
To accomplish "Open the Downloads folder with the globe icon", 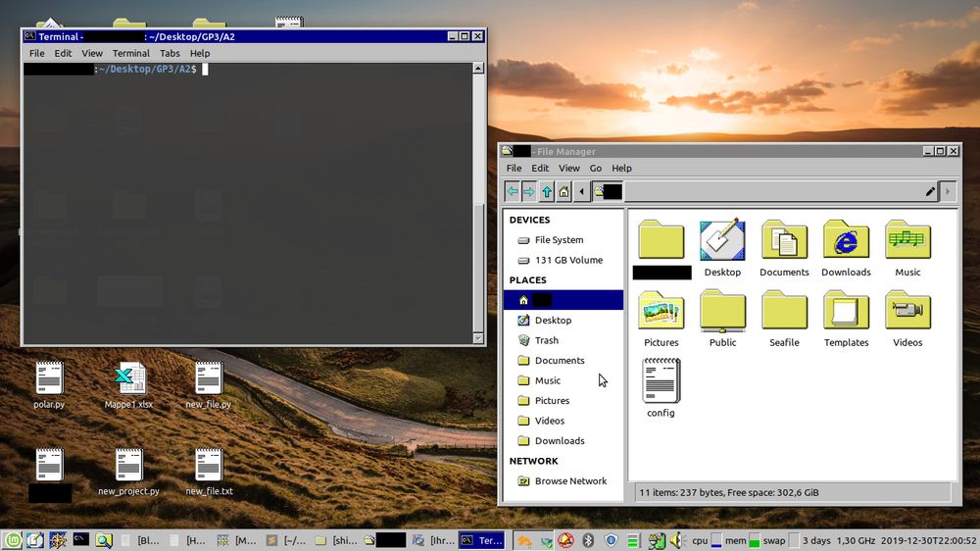I will pyautogui.click(x=846, y=248).
